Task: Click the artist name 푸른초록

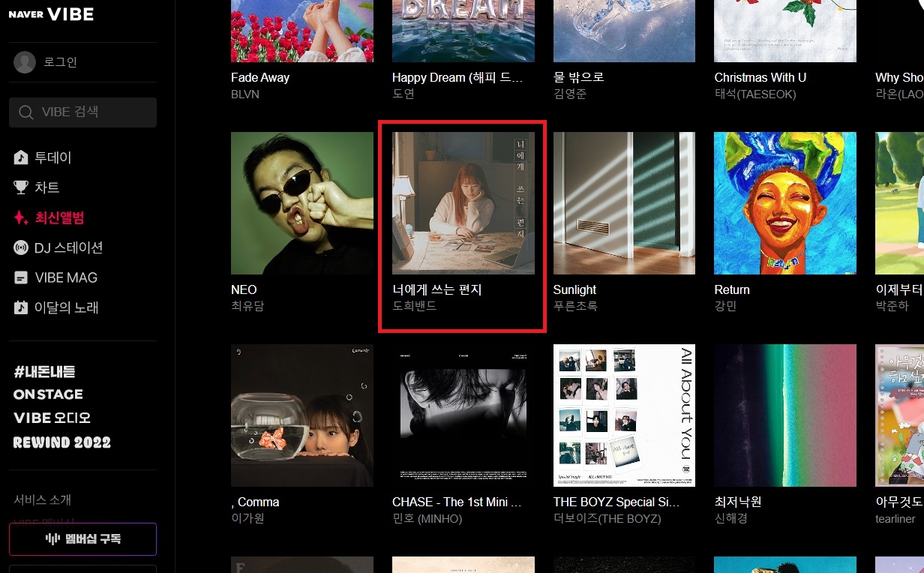Action: click(x=575, y=307)
